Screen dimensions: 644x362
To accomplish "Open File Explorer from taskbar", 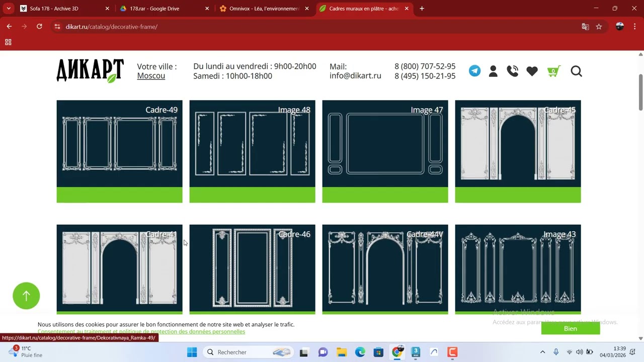I will [x=342, y=352].
